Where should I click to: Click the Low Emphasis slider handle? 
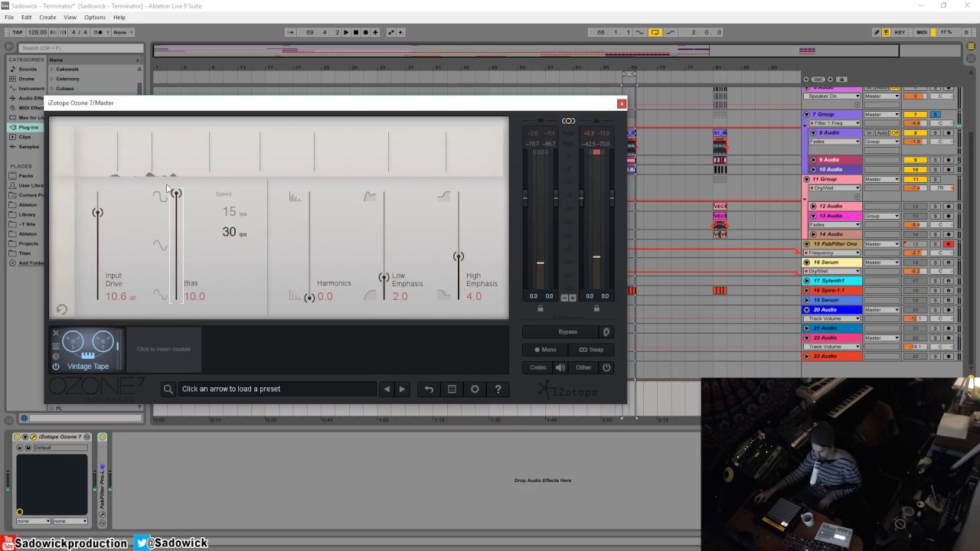pyautogui.click(x=384, y=277)
